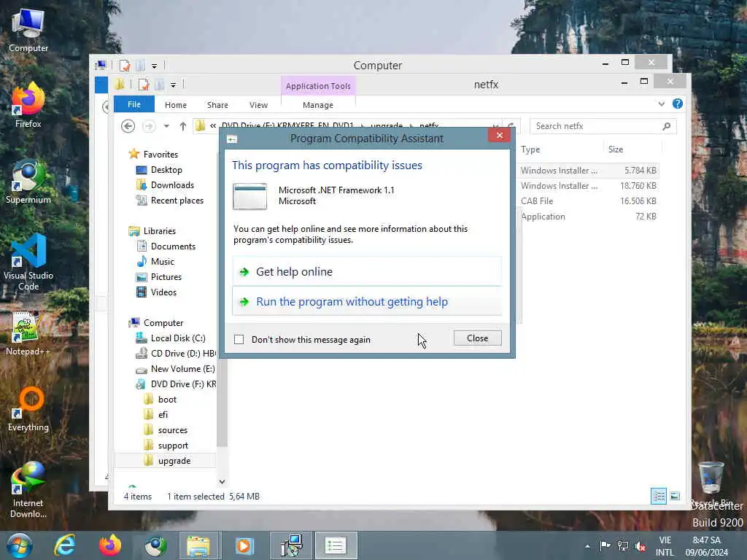747x560 pixels.
Task: Open the recent locations dropdown arrow
Action: tap(166, 126)
